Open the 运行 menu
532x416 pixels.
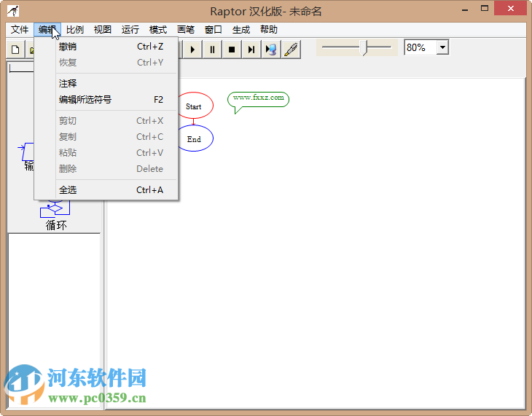(x=130, y=30)
